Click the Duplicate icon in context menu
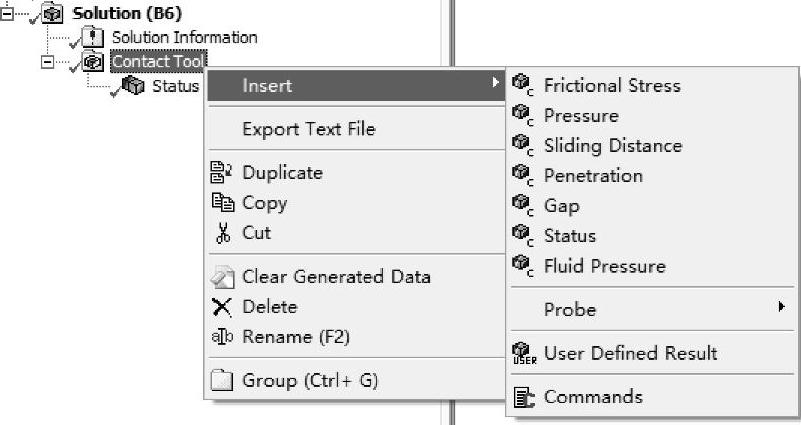 [222, 173]
